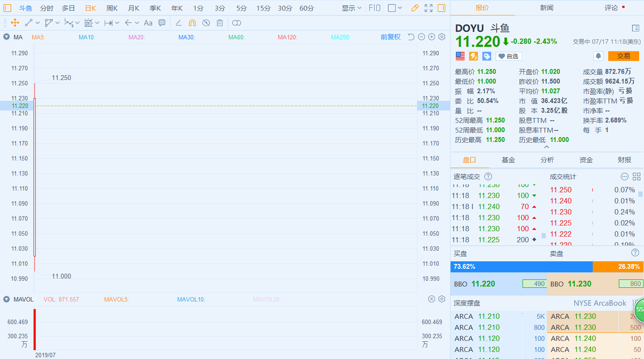Viewport: 644px width, 359px height.
Task: Click the US flag market icon
Action: click(460, 56)
